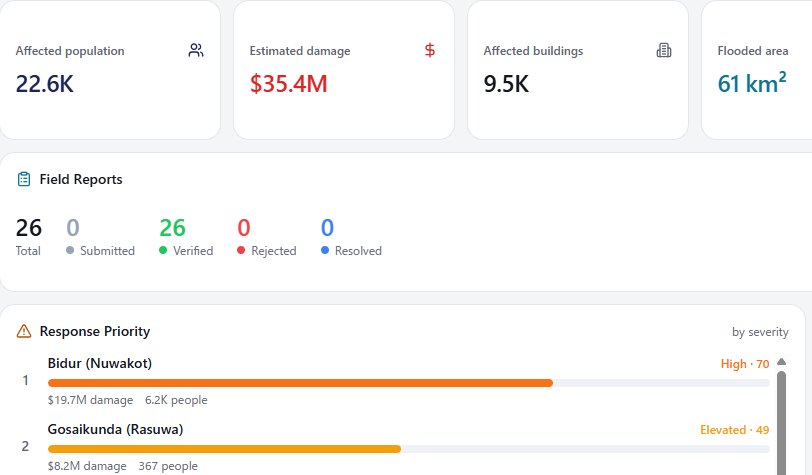
Task: Click the green Verified status dot
Action: point(163,250)
